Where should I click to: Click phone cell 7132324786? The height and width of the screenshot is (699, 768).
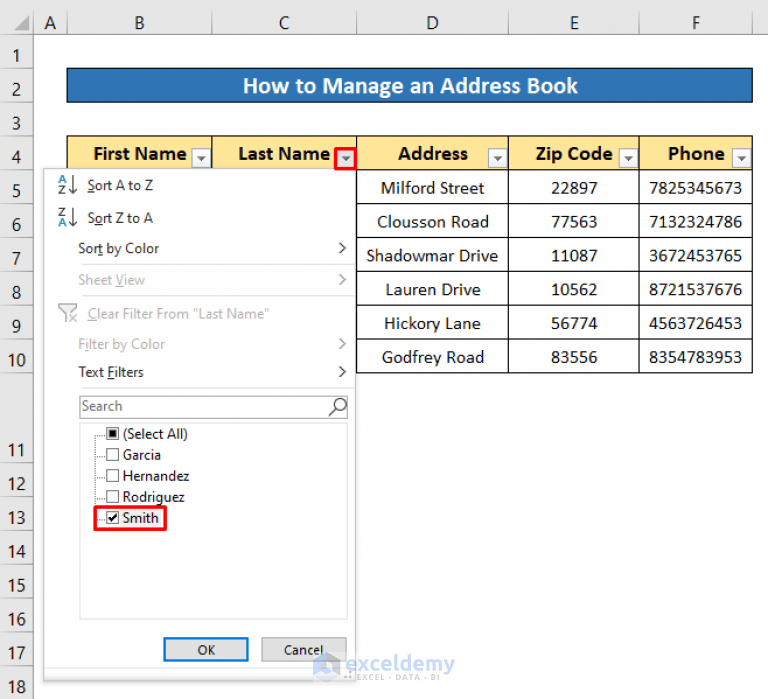[696, 221]
